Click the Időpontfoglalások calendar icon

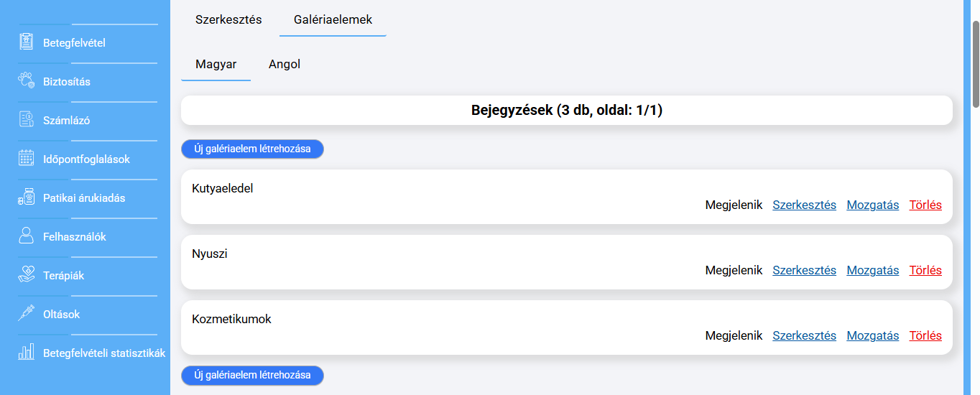pos(27,158)
